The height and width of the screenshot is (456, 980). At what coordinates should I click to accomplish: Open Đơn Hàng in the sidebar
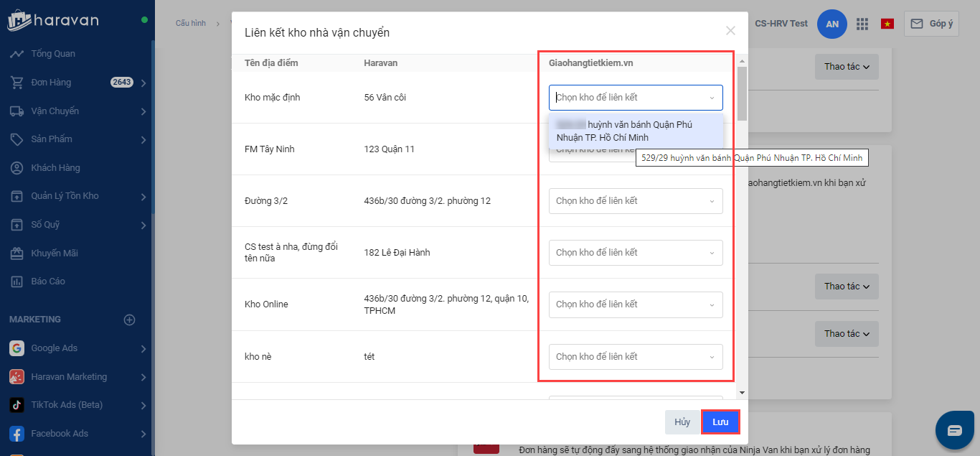tap(51, 83)
